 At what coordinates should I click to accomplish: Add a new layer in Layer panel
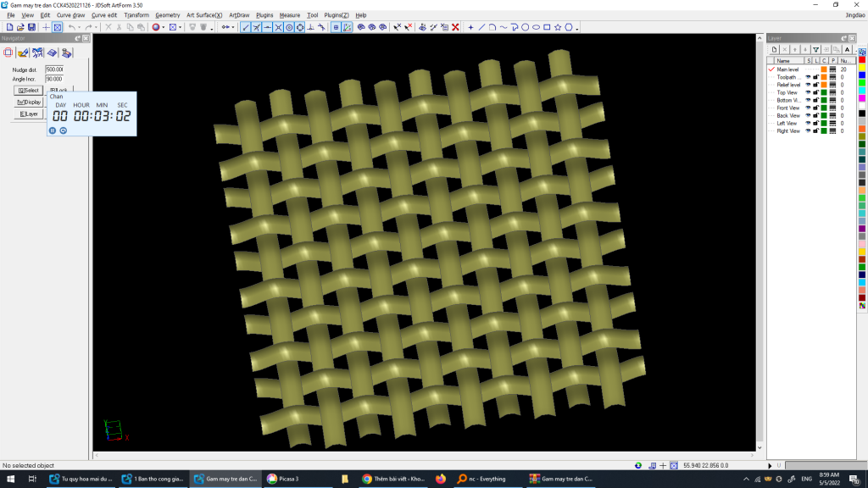pos(775,50)
